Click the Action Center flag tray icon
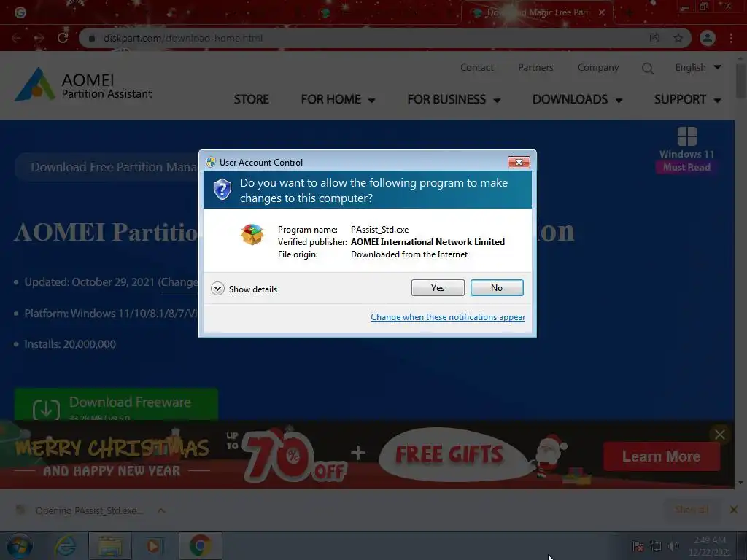 [x=638, y=546]
